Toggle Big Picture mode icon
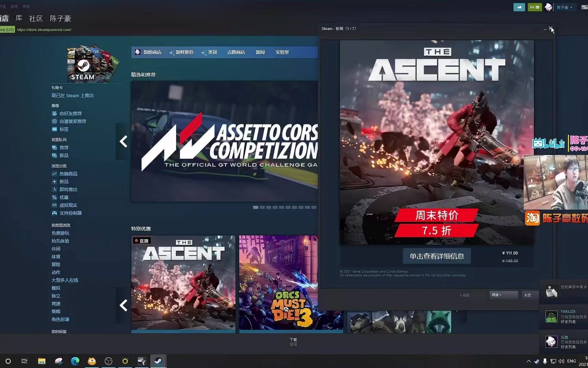Screen dimensions: 588x368 click(584, 7)
